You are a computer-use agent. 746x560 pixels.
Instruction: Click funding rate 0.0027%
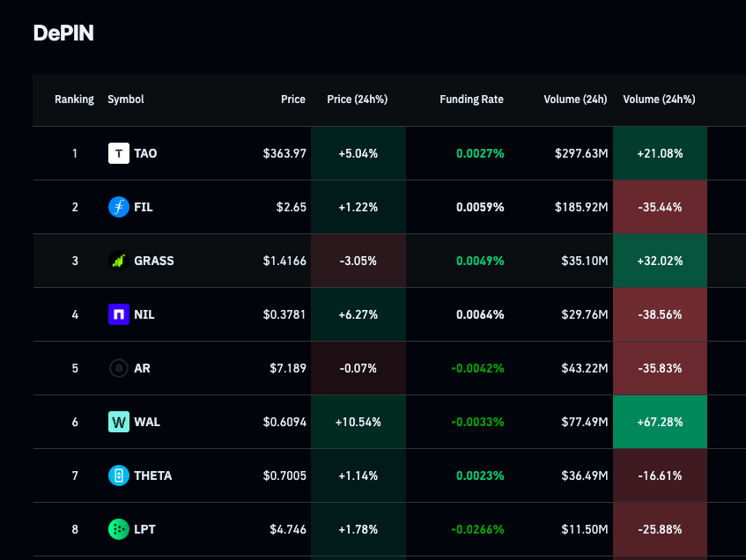[480, 153]
